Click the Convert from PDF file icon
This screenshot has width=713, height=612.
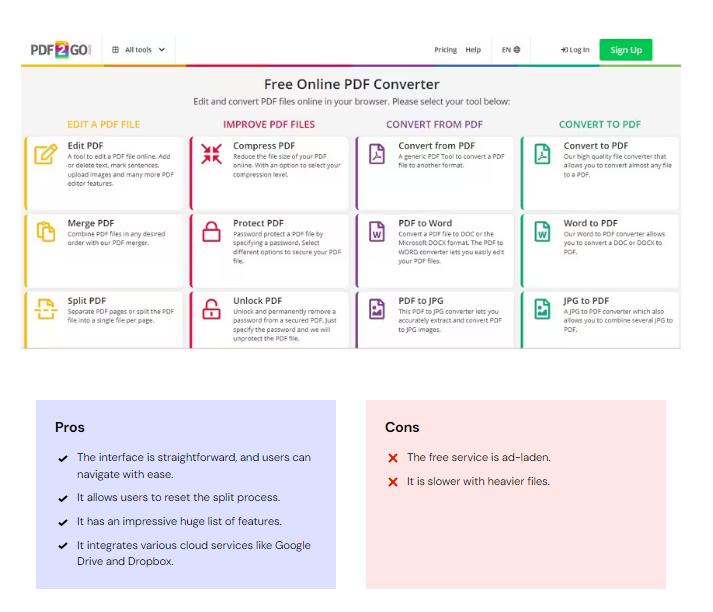(x=377, y=154)
